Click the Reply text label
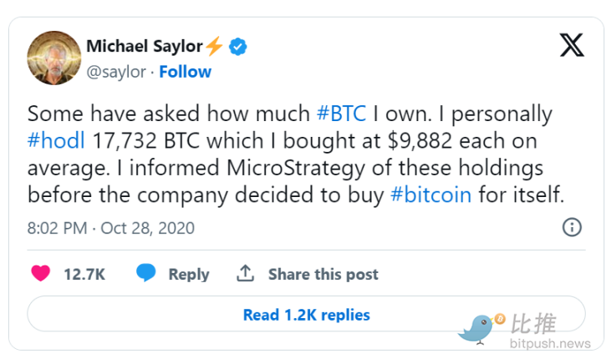This screenshot has height=364, width=606. coord(188,274)
